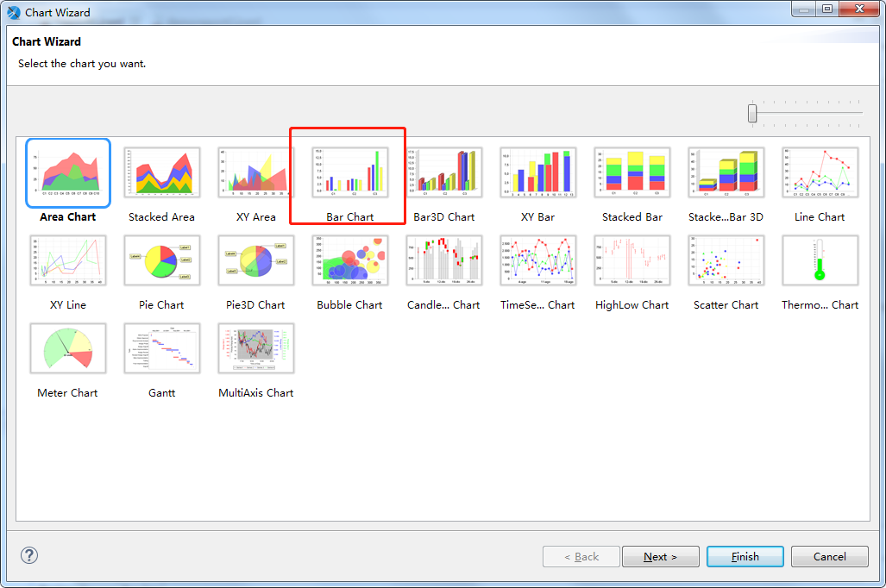Image resolution: width=886 pixels, height=588 pixels.
Task: Click the Next button
Action: tap(660, 556)
